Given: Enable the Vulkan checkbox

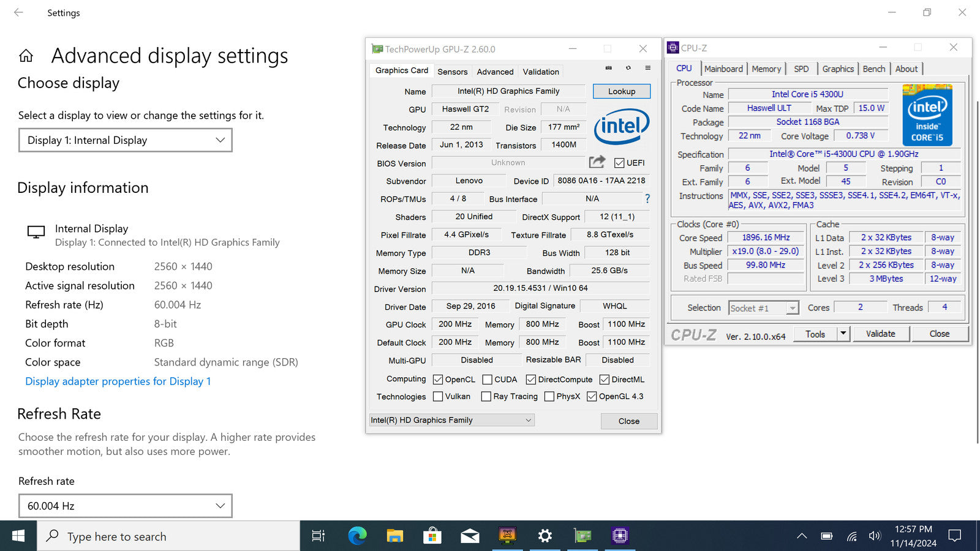Looking at the screenshot, I should coord(438,397).
